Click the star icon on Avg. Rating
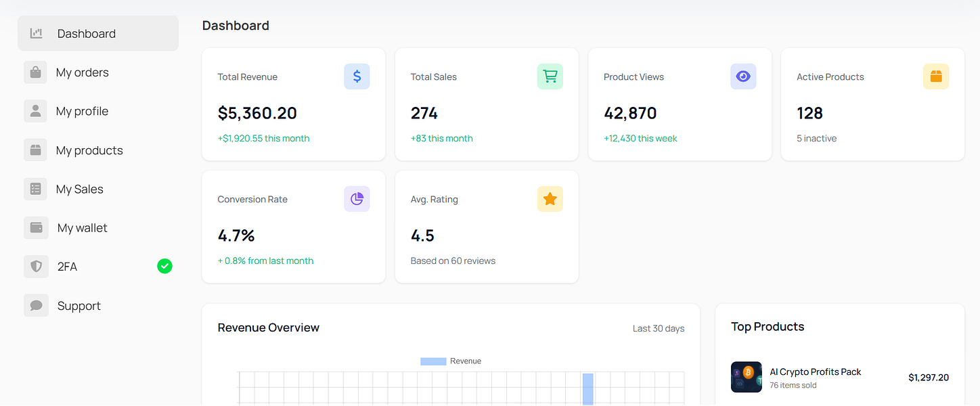 click(x=550, y=199)
